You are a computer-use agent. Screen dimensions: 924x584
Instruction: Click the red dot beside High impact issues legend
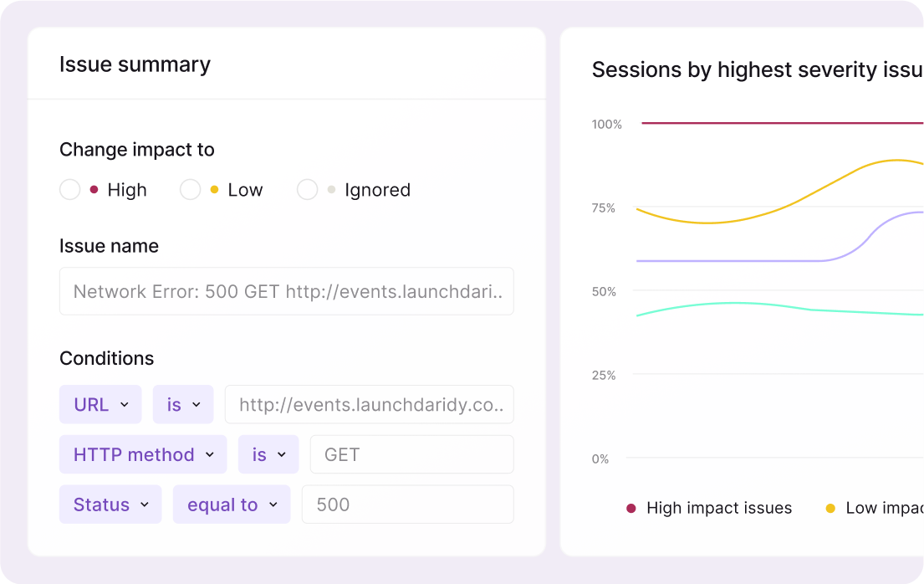tap(631, 508)
